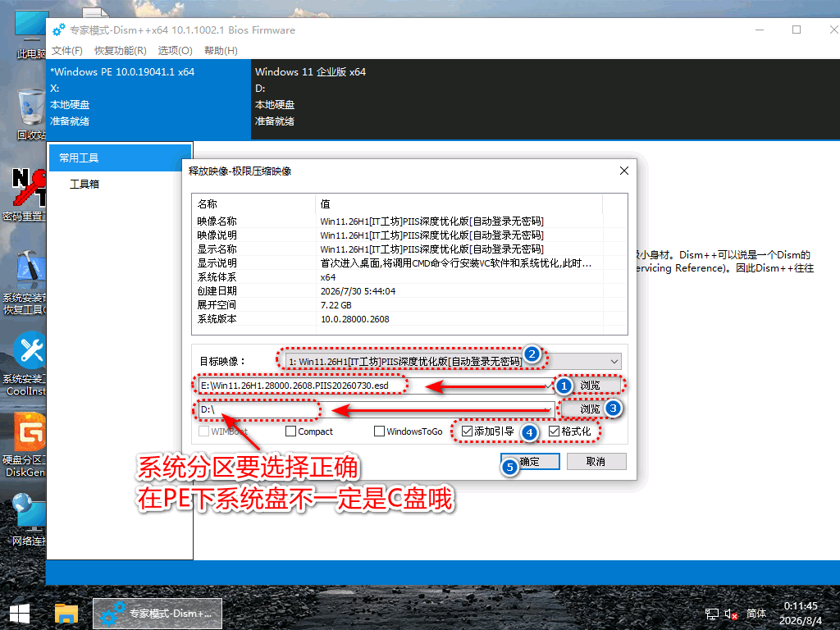Click the 2026/7/30 5:44:04 date value
Viewport: 840px width, 630px height.
point(358,291)
